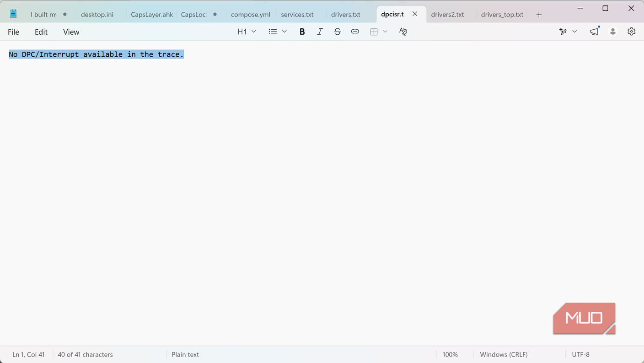Image resolution: width=644 pixels, height=363 pixels.
Task: Expand the table options dropdown arrow
Action: tap(385, 32)
